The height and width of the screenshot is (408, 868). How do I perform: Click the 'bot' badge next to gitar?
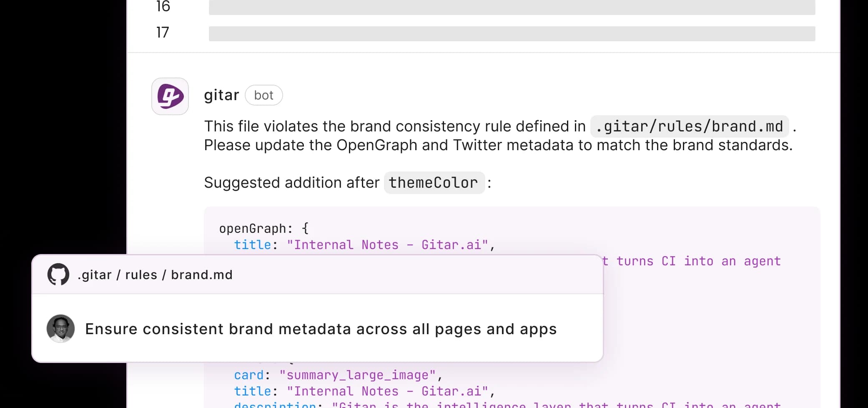[263, 95]
